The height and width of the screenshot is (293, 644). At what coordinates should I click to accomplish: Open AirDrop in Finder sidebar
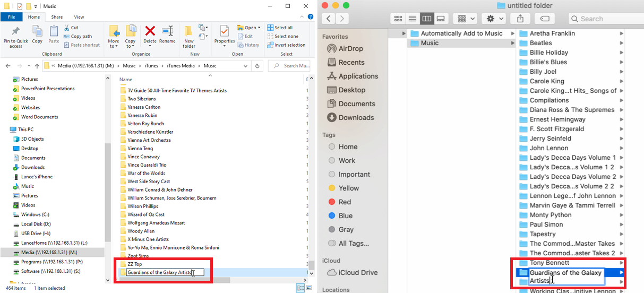[x=345, y=48]
